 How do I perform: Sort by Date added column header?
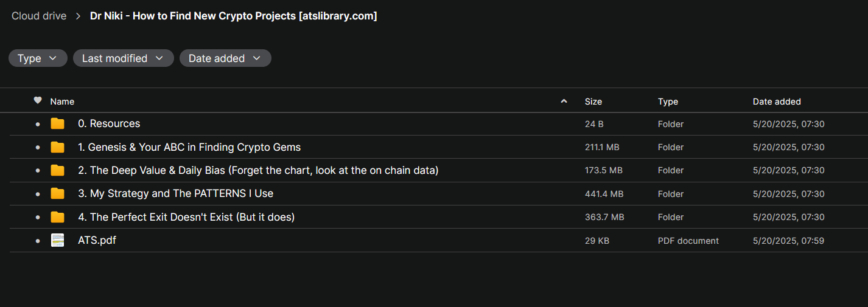(x=777, y=102)
